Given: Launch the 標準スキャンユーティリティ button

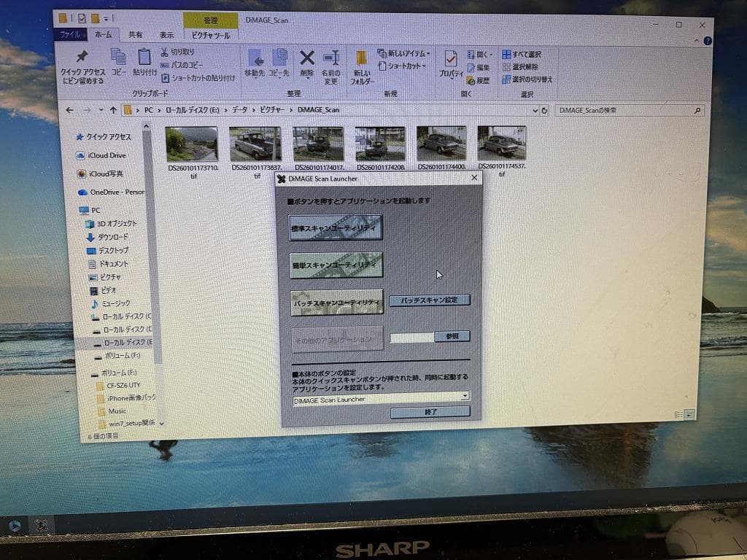Looking at the screenshot, I should 336,227.
